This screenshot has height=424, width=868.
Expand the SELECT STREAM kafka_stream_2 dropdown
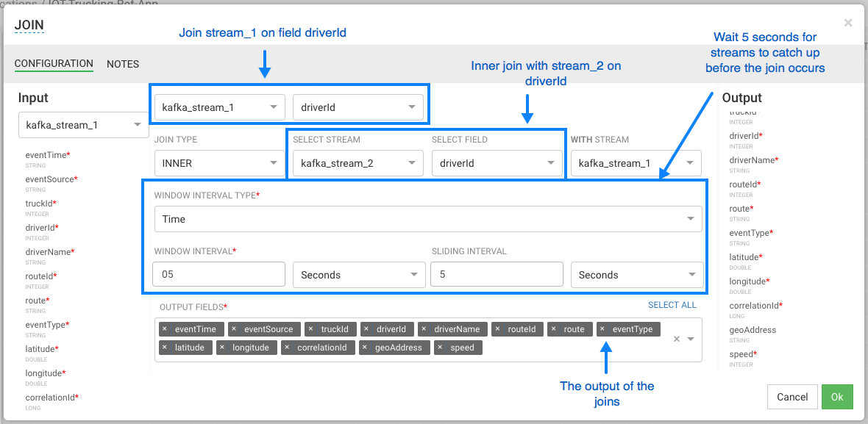click(357, 163)
